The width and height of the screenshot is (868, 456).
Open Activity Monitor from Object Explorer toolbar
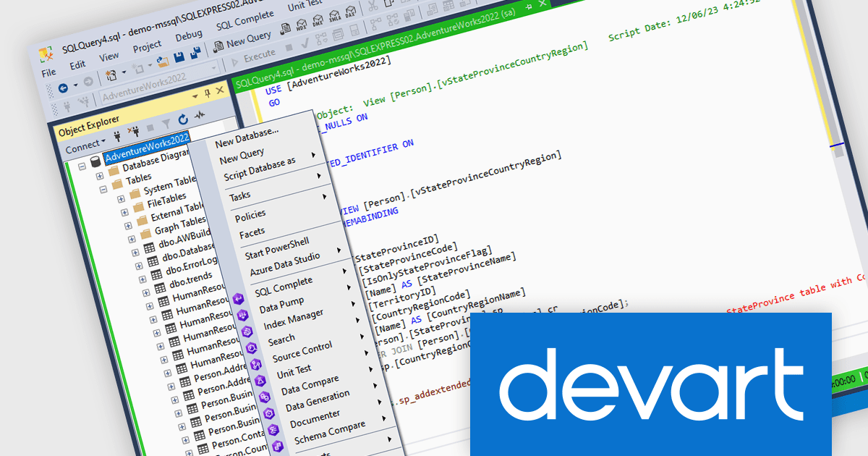200,116
